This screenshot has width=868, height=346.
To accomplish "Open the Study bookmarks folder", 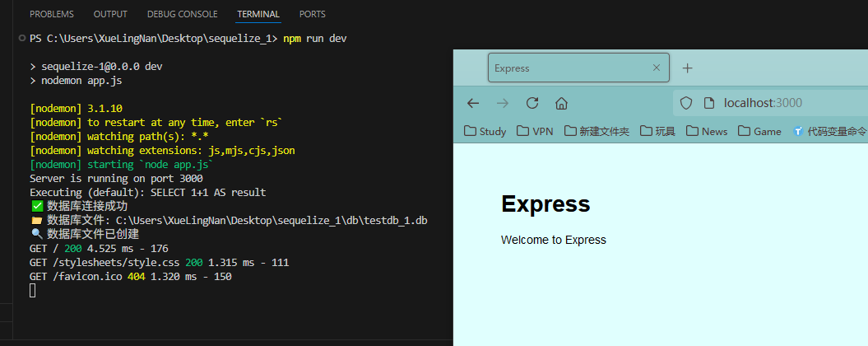I will tap(485, 132).
